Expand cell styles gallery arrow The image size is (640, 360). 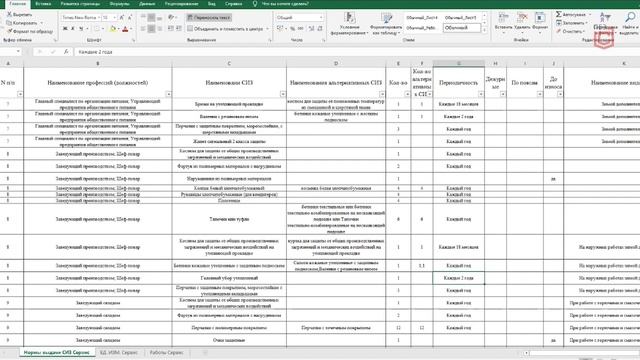pyautogui.click(x=484, y=30)
